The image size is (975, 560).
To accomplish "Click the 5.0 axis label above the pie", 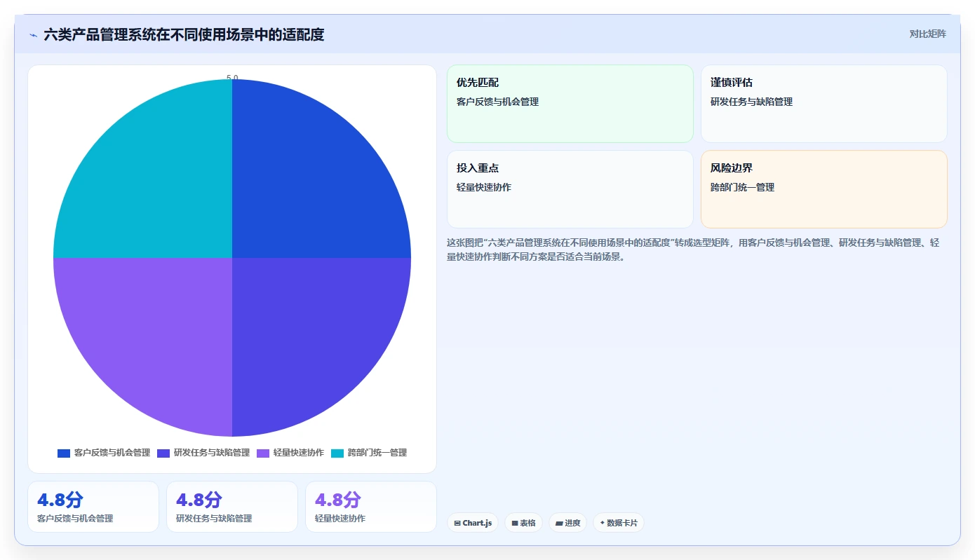I will (232, 78).
